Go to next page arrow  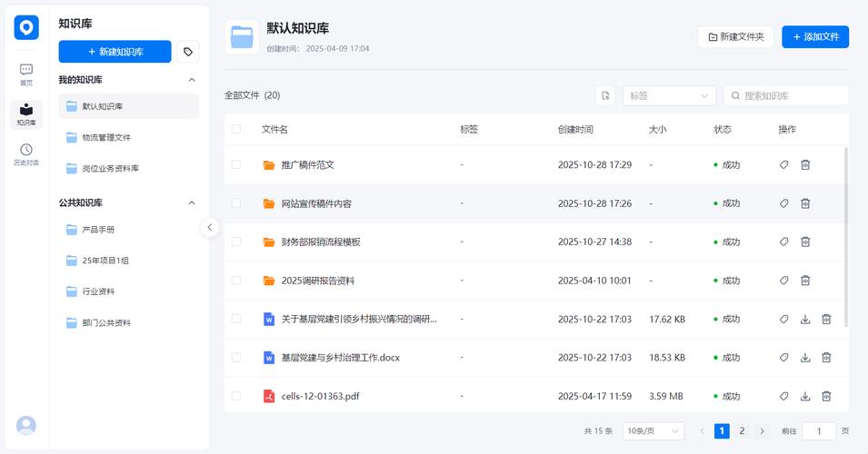click(763, 430)
